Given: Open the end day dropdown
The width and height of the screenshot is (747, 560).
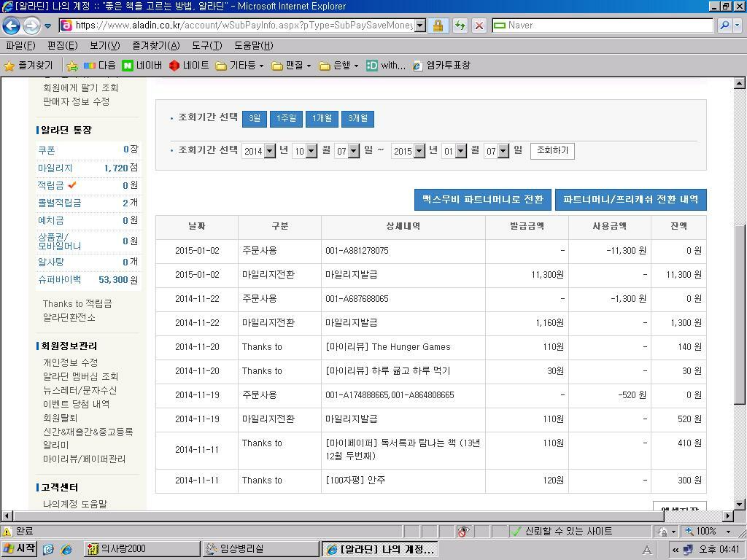Looking at the screenshot, I should tap(496, 151).
